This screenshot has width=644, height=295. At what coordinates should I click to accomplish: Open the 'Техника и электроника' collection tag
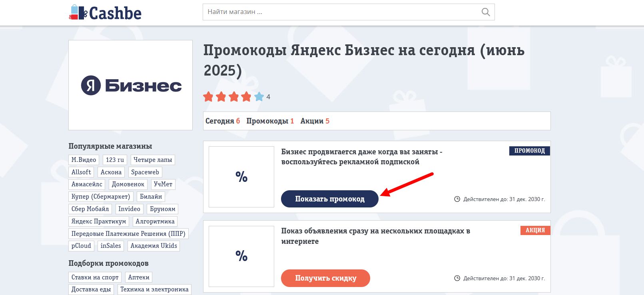click(x=154, y=289)
